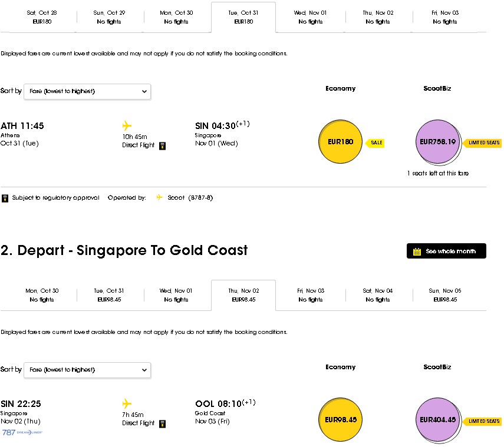Click LIMITED SEATS tag beside EUR758.19

tap(482, 143)
